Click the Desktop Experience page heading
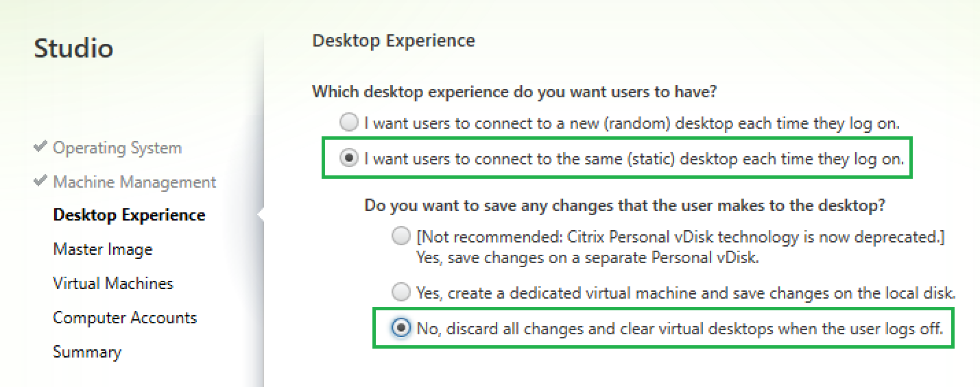 394,40
